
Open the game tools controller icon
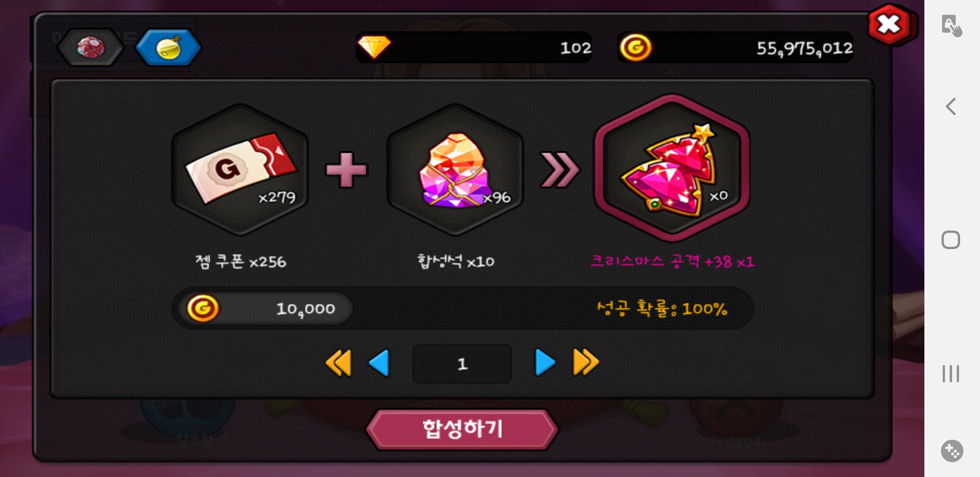click(x=952, y=451)
